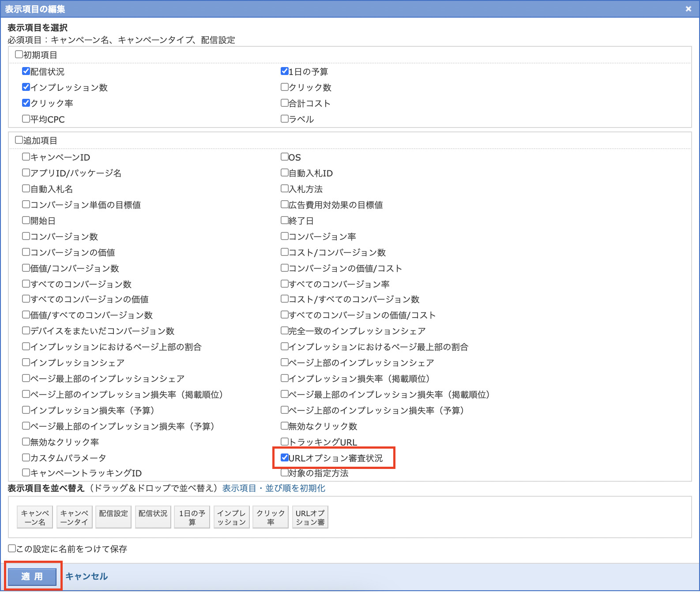This screenshot has width=700, height=592.
Task: Uncheck URLオプション審査状況 checkbox
Action: [x=285, y=457]
